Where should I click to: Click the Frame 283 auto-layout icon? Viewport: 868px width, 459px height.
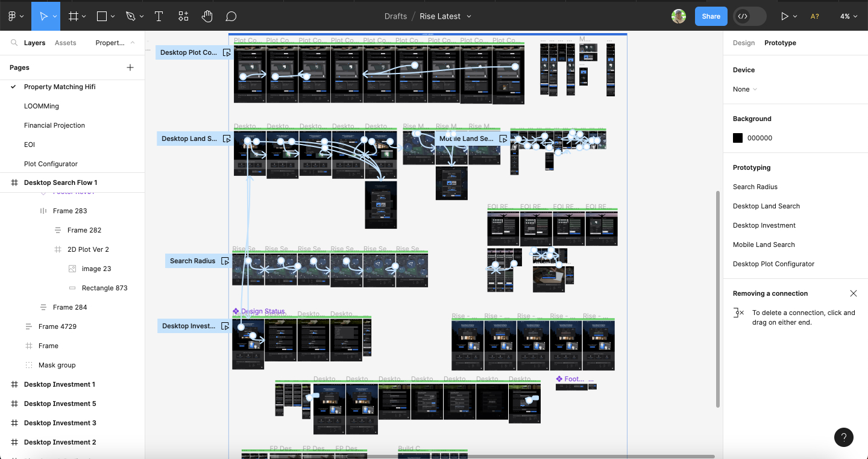(43, 211)
